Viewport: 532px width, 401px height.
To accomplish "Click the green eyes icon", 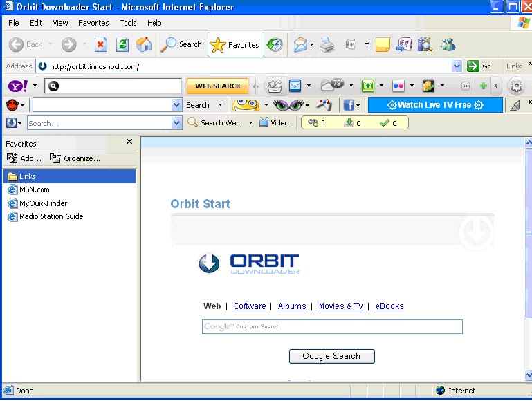I will tap(288, 104).
